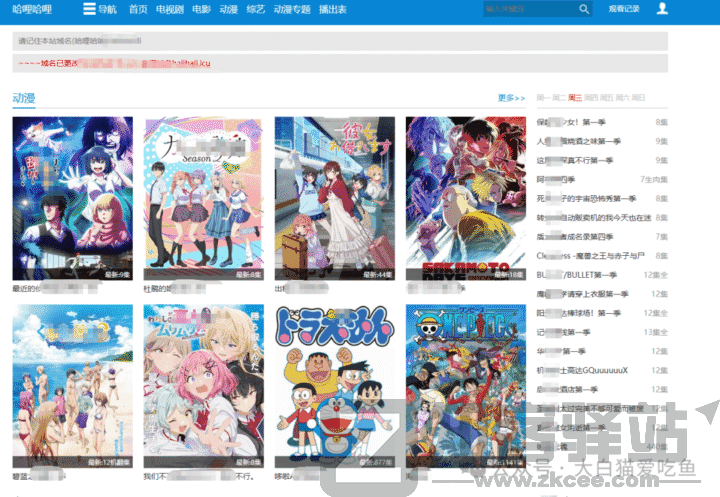Click the 哈哩哈哩 site logo

[32, 9]
